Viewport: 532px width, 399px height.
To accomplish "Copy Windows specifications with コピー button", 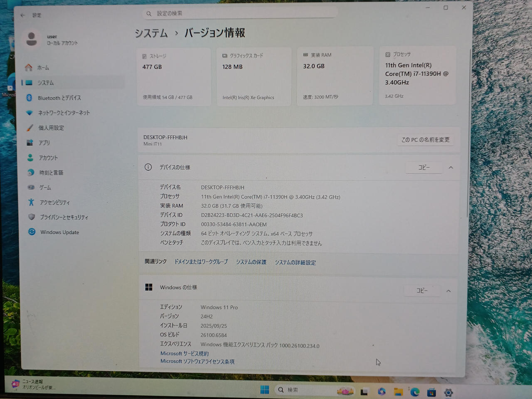I will pos(422,291).
